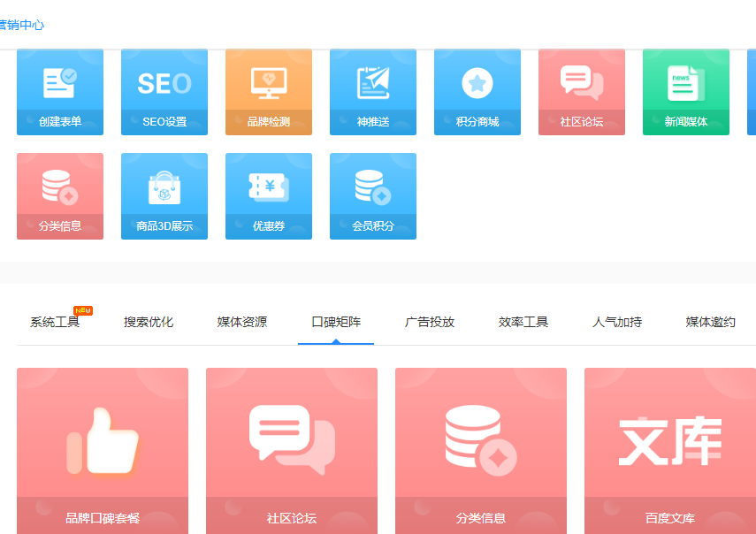Click the small 分类信息 tile in the second row
The height and width of the screenshot is (534, 756).
point(60,196)
